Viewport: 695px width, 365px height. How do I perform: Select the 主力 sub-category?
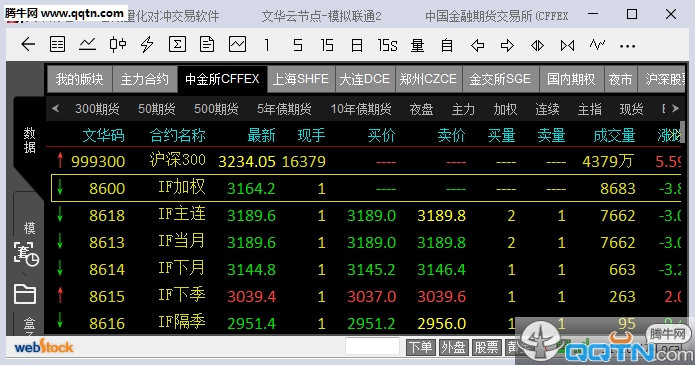463,109
